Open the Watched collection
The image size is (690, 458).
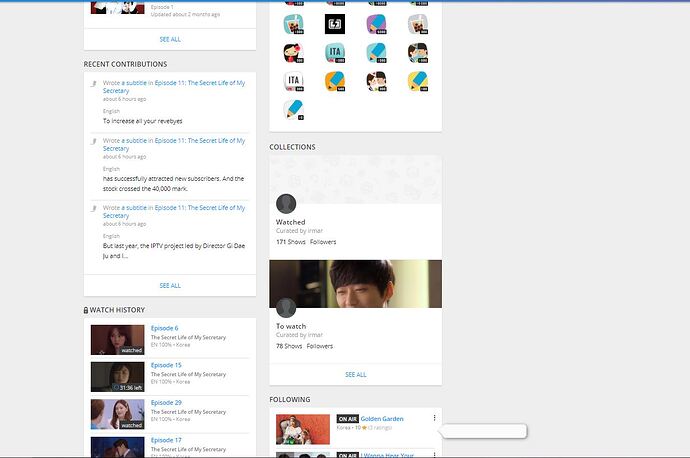pos(290,222)
